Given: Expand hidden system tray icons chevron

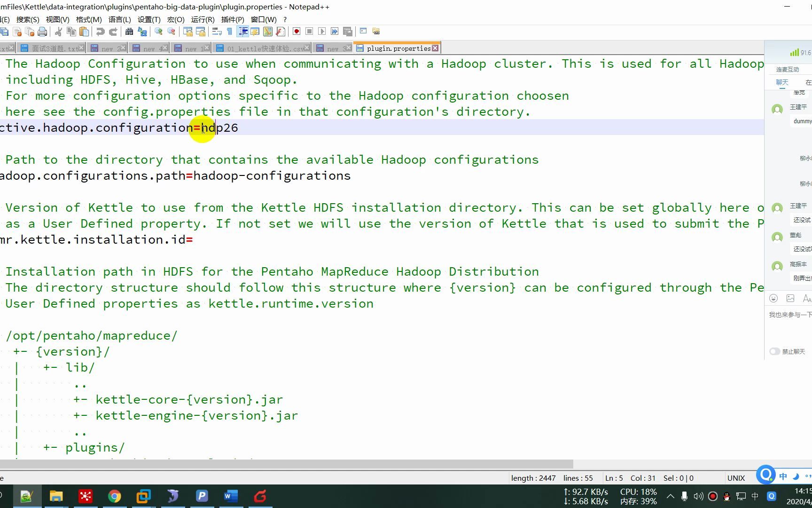Looking at the screenshot, I should tap(671, 496).
